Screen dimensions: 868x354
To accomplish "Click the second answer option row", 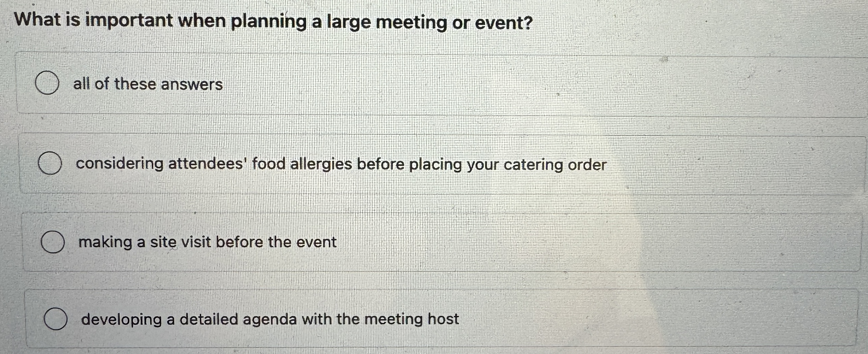I will (x=432, y=163).
